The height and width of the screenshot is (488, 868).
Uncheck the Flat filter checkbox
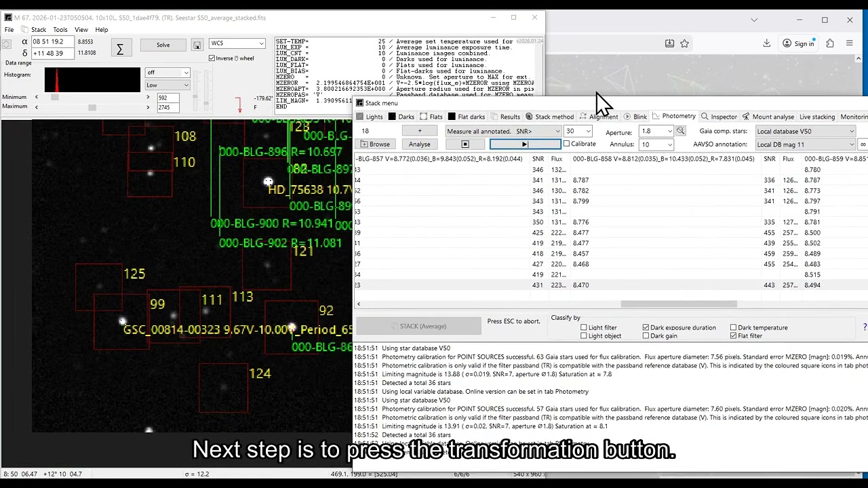[x=734, y=336]
